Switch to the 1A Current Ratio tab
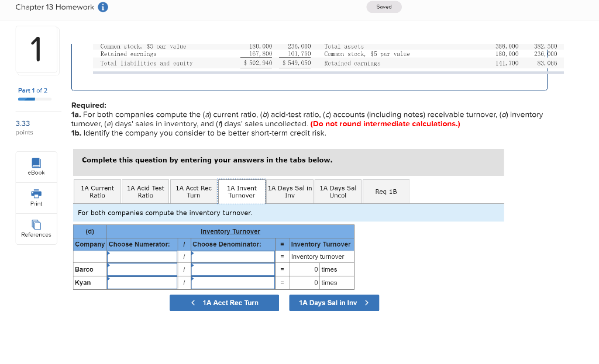599x364 pixels. click(x=98, y=192)
